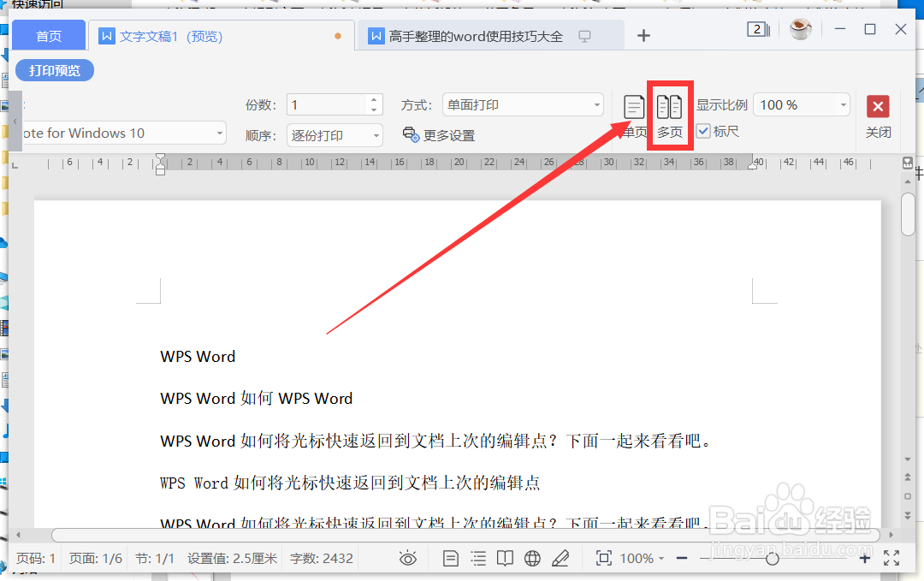Open the 显示比例 100 % dropdown
Viewport: 924px width, 581px height.
pyautogui.click(x=802, y=105)
